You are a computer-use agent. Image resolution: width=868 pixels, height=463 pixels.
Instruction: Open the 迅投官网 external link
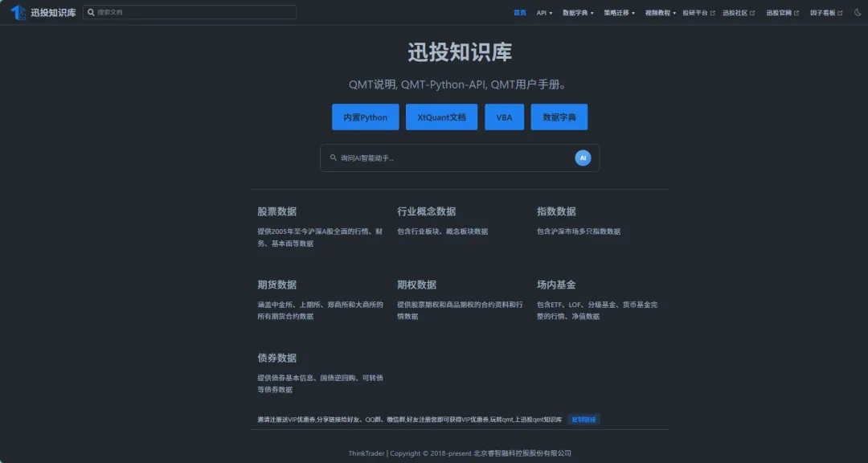783,13
